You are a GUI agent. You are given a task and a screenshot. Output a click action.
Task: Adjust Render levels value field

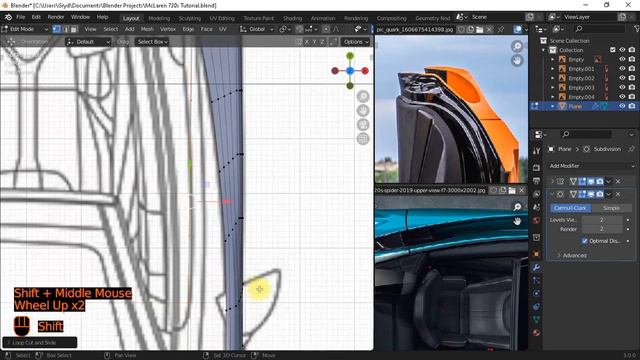601,229
